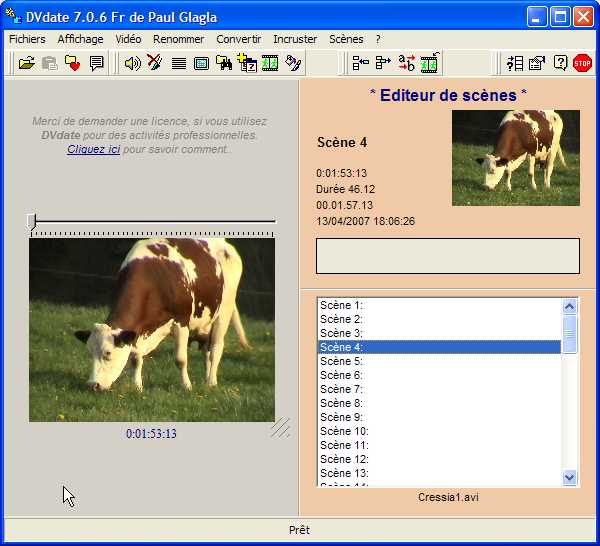Click the Cressia1.avi file name label
600x546 pixels.
(x=448, y=497)
